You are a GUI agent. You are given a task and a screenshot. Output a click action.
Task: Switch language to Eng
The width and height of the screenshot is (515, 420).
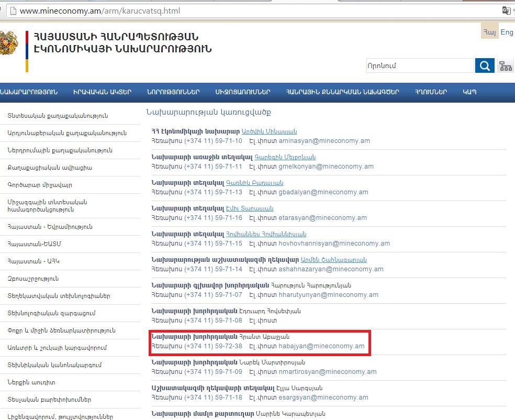coord(507,32)
